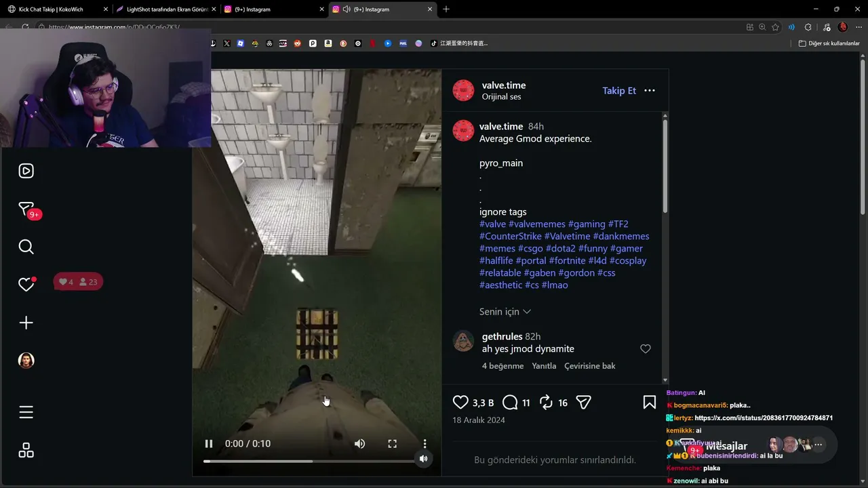View the 4 beğenme comment likes
The height and width of the screenshot is (488, 868).
(x=502, y=366)
